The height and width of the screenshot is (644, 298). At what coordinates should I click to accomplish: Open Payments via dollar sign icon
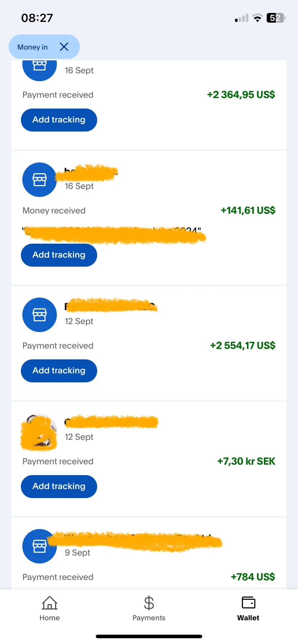pyautogui.click(x=149, y=603)
